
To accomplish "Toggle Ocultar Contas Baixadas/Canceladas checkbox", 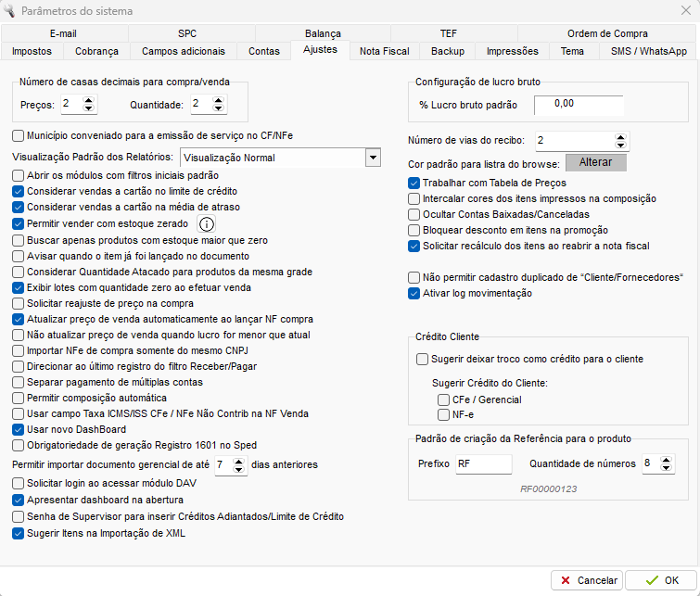I will tap(414, 215).
